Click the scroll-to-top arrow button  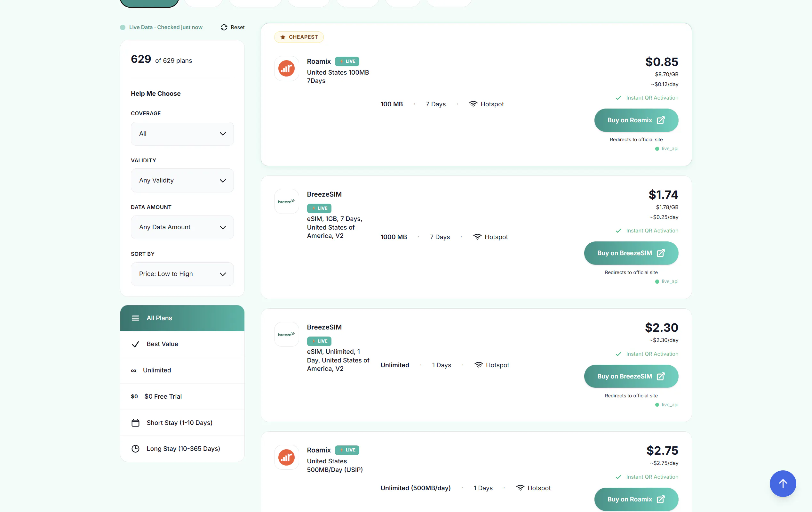tap(783, 484)
